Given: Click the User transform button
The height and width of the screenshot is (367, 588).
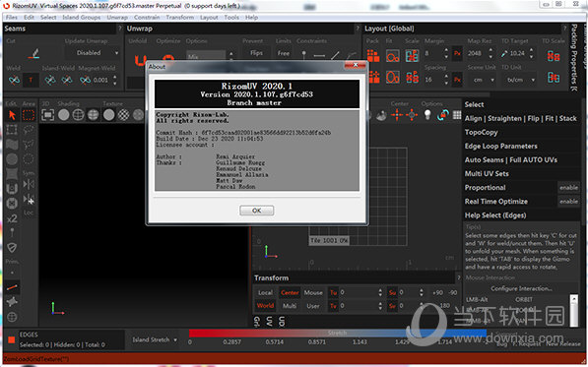Looking at the screenshot, I should click(x=313, y=306).
